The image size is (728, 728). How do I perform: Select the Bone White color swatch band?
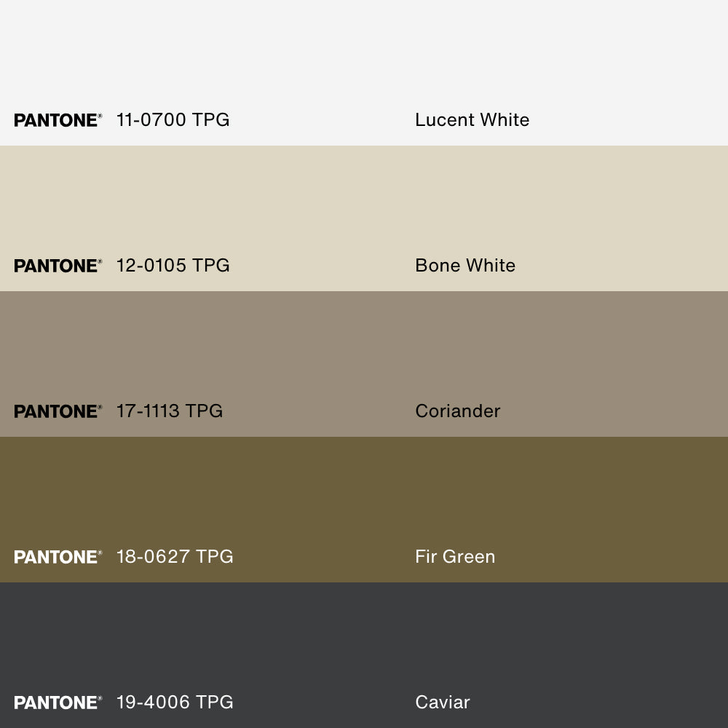click(364, 204)
